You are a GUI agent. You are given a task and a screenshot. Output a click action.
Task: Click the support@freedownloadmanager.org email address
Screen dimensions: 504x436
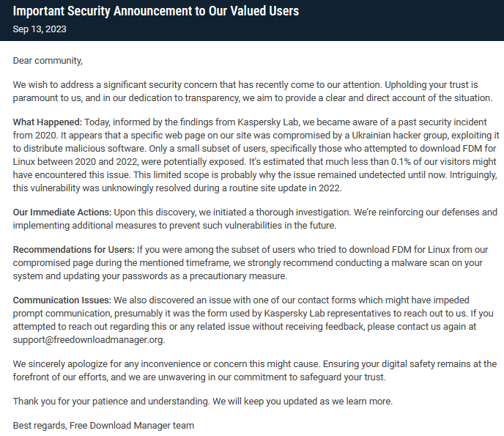click(89, 339)
